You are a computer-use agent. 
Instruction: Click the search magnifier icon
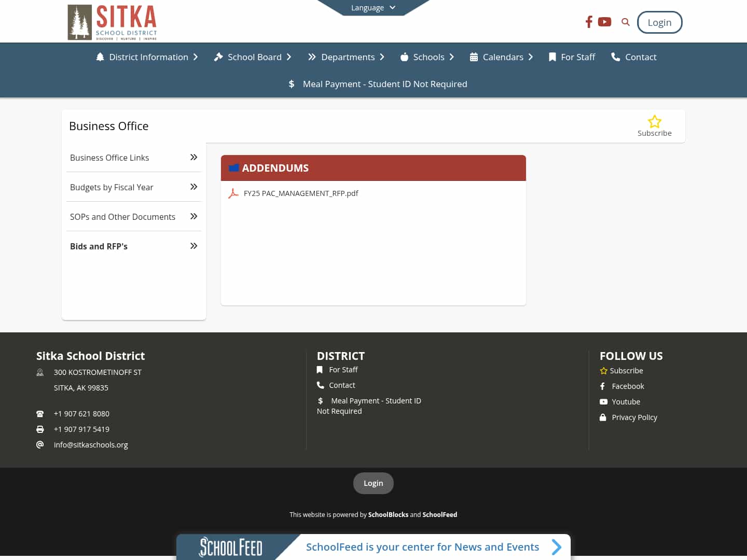(625, 22)
